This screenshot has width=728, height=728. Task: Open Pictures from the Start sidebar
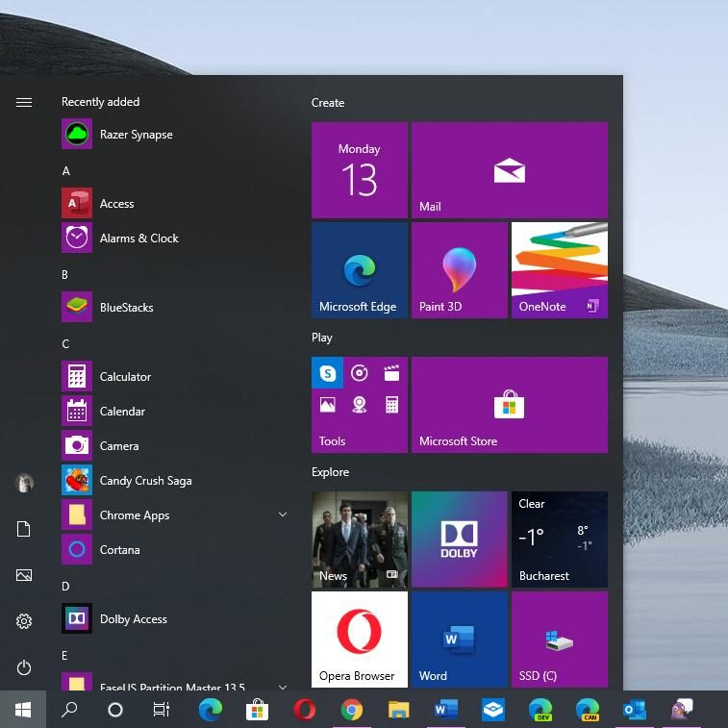[24, 575]
